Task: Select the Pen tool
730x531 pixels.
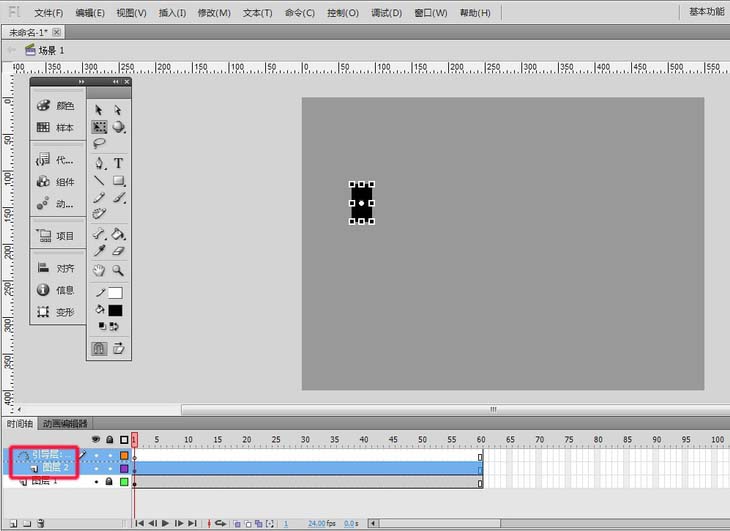Action: click(99, 163)
